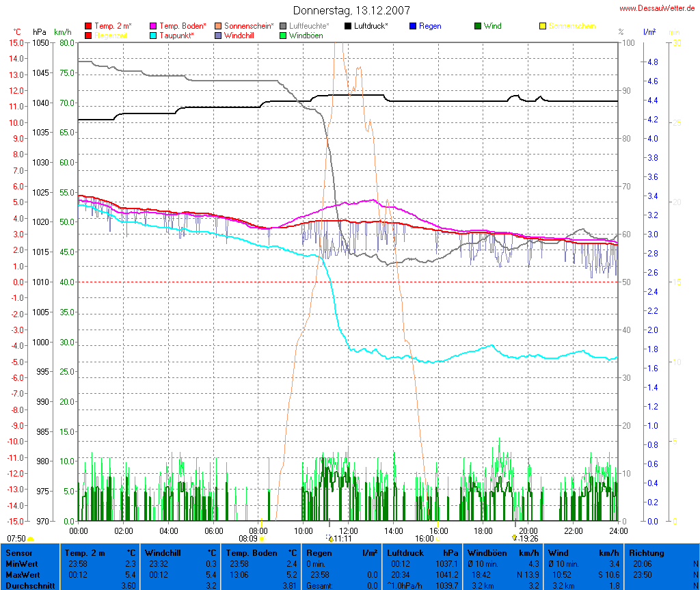The width and height of the screenshot is (700, 590).
Task: Click the chart title Donnerstag, 13.12.2007
Action: [x=351, y=10]
